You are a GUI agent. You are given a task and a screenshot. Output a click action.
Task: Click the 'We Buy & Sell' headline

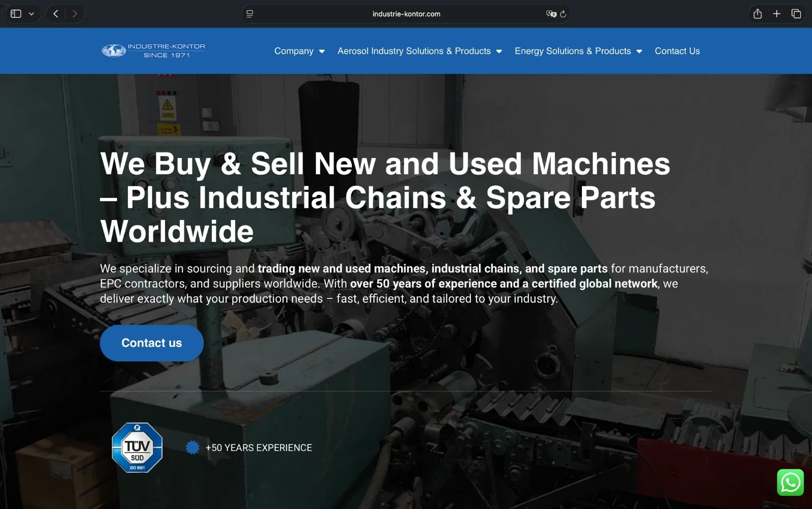(385, 197)
